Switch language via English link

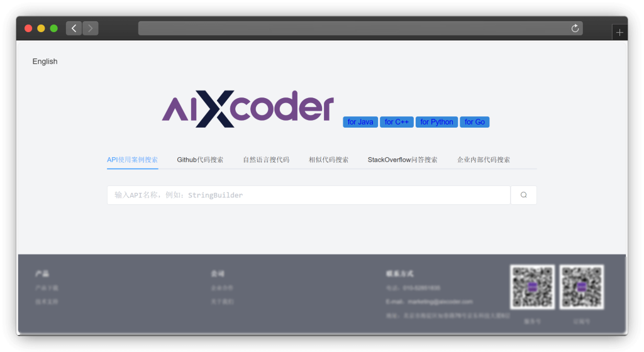click(45, 62)
